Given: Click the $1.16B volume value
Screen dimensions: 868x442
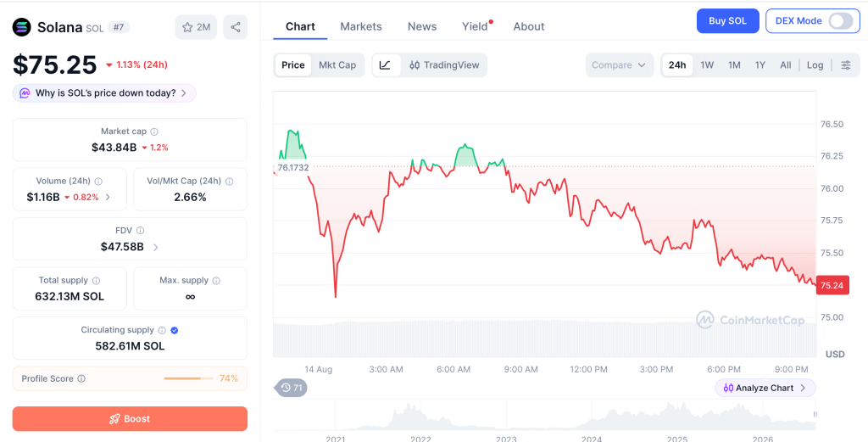Looking at the screenshot, I should (43, 197).
